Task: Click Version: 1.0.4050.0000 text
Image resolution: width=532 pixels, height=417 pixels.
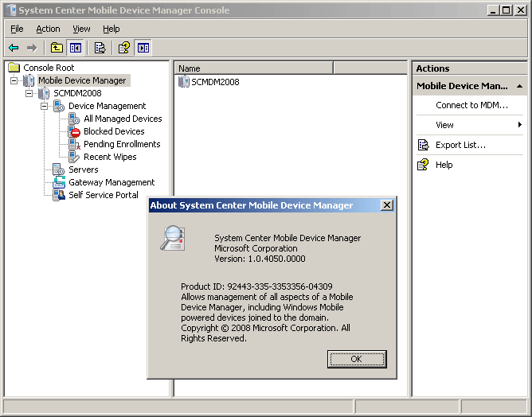Action: click(x=260, y=259)
